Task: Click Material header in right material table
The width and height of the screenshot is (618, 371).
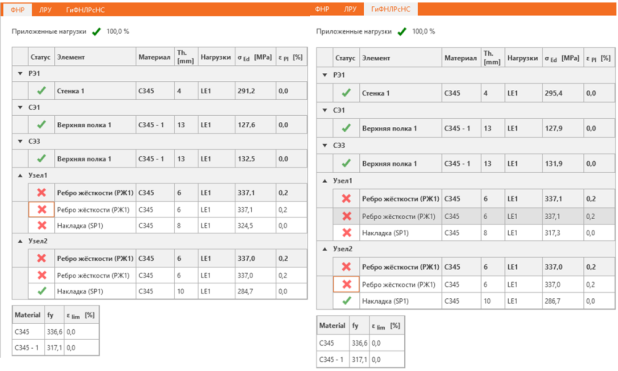Action: pos(332,326)
